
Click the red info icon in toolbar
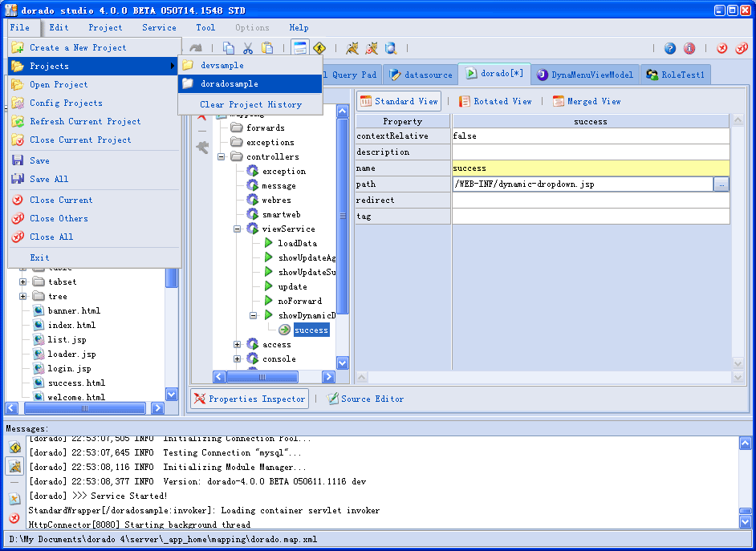click(x=689, y=48)
